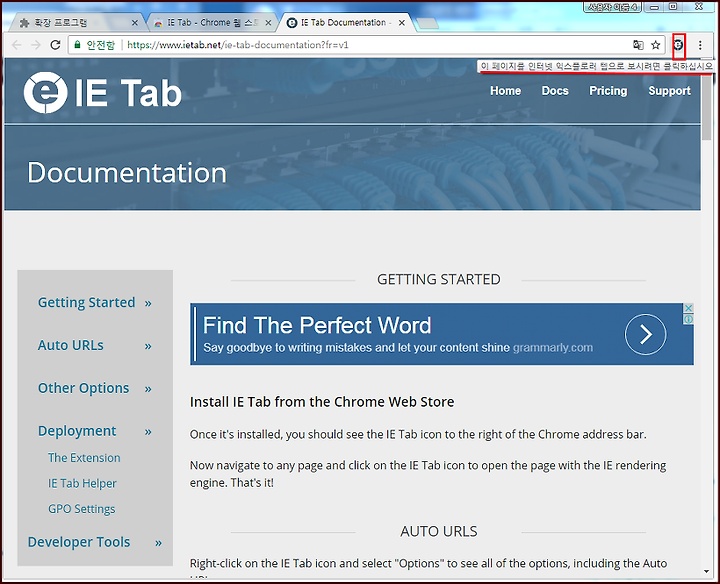The width and height of the screenshot is (720, 584).
Task: Click the translate page icon
Action: [638, 45]
